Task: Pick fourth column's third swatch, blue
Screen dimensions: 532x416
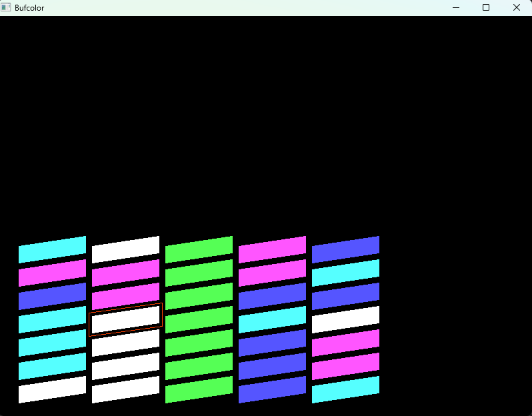Action: [272, 296]
